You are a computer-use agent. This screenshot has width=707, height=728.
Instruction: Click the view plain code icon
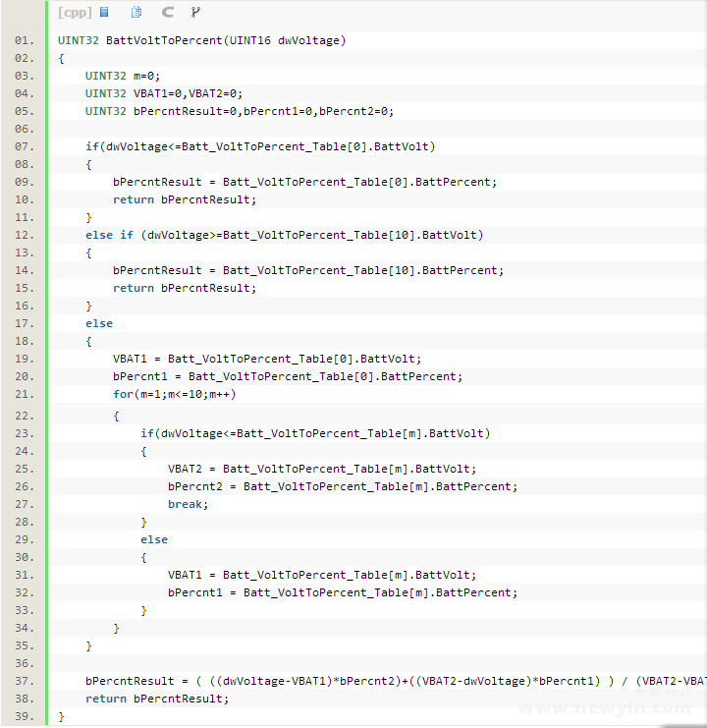[104, 13]
